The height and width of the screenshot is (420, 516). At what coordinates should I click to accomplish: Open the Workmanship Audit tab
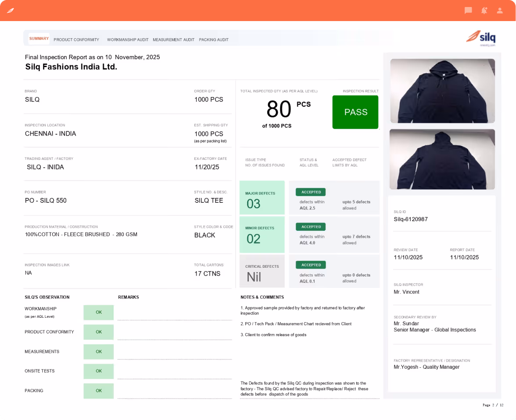click(128, 39)
